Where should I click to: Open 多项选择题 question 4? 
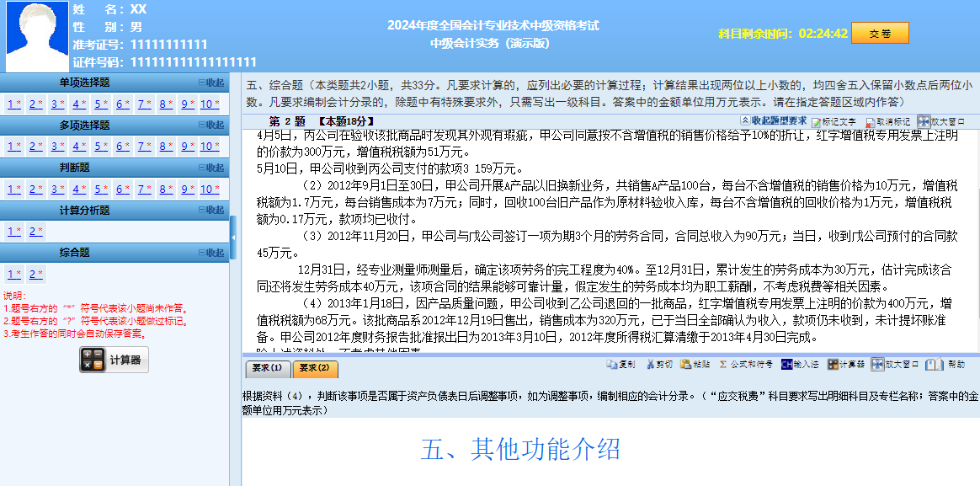point(79,147)
